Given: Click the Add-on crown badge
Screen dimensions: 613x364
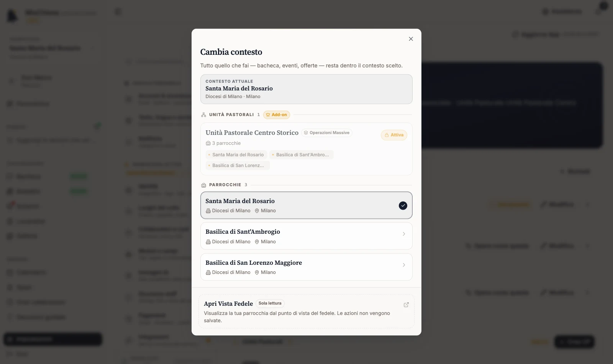Looking at the screenshot, I should [277, 115].
